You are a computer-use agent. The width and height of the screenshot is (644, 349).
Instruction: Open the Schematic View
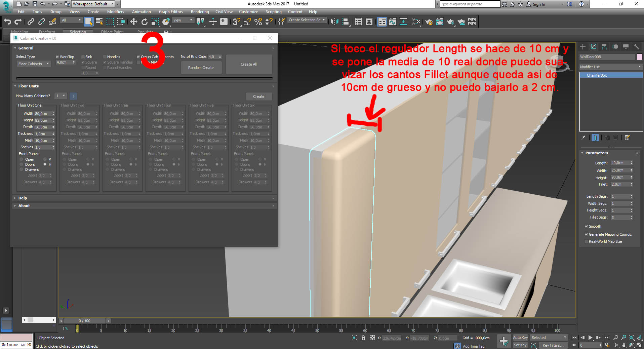403,22
